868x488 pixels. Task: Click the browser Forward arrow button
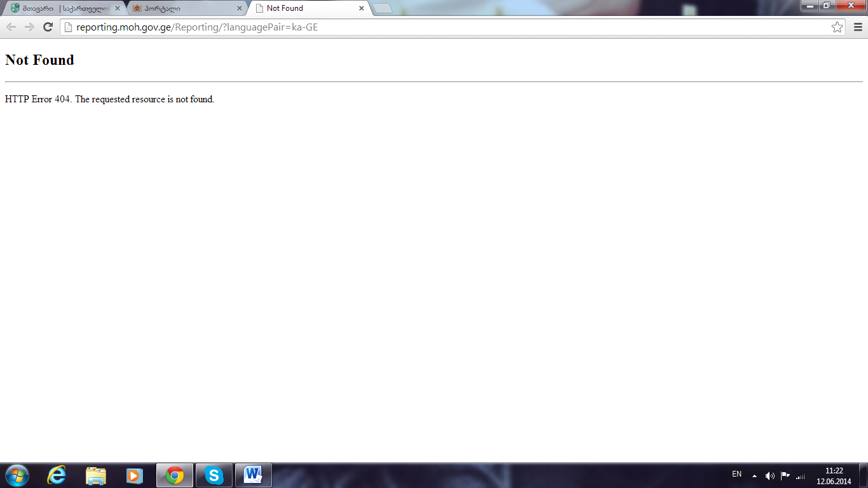29,27
